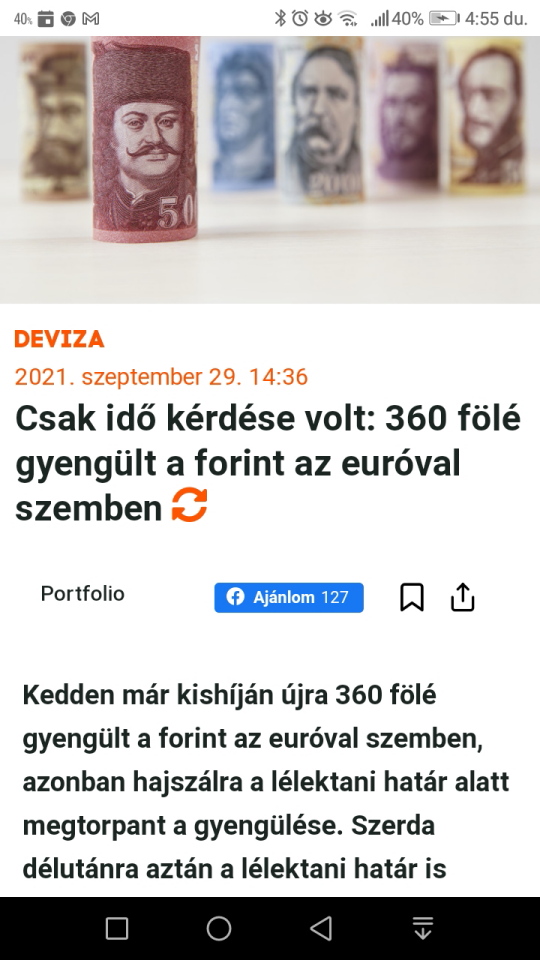The image size is (540, 960).
Task: Tap the Gmail notification icon in status bar
Action: (x=91, y=19)
